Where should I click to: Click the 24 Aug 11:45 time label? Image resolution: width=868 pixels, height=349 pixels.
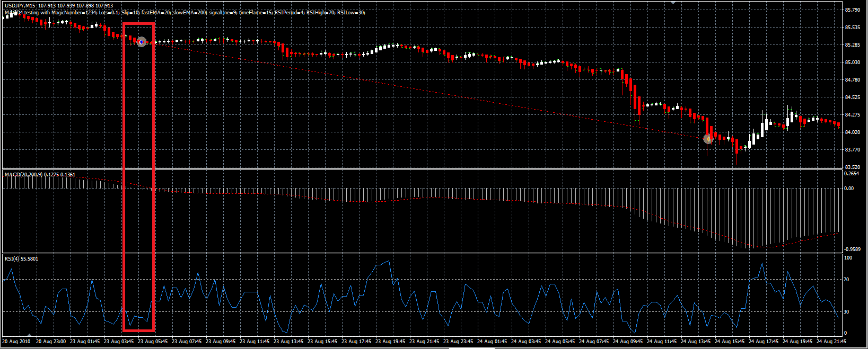662,342
